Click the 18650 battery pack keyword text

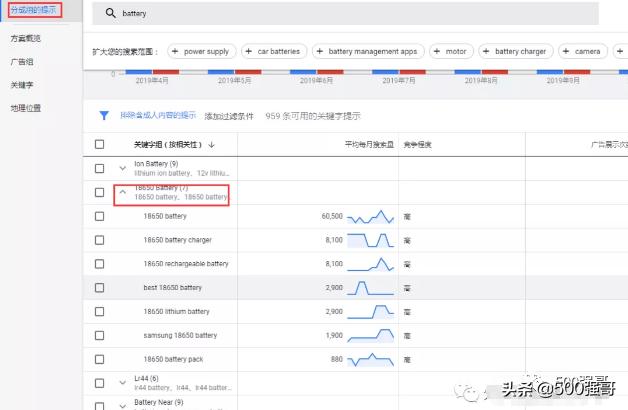coord(173,359)
